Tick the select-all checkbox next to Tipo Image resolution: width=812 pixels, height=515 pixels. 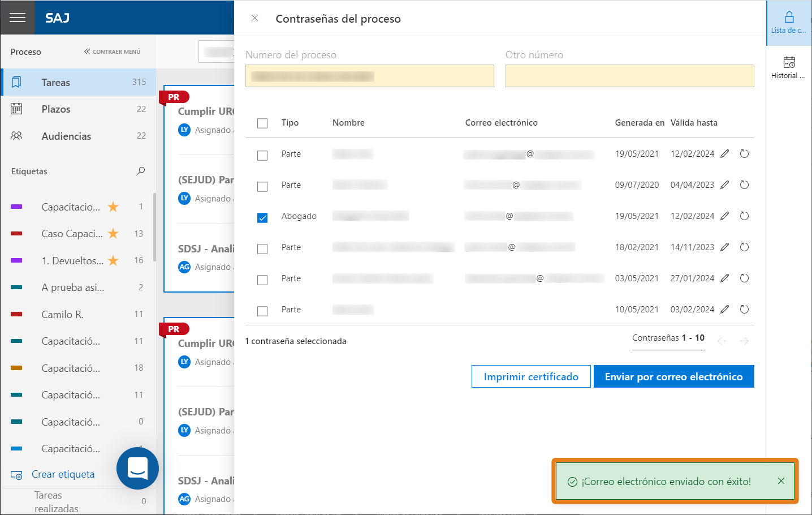coord(262,123)
